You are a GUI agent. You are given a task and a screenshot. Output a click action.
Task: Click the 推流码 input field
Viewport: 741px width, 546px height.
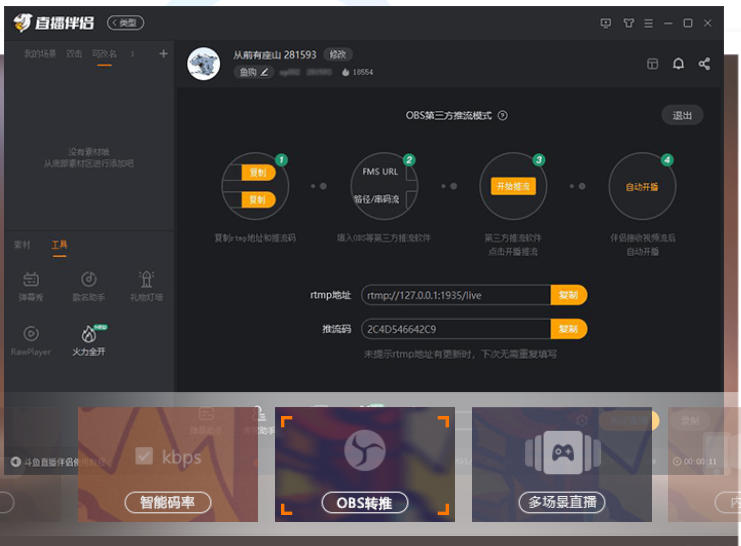pos(456,329)
